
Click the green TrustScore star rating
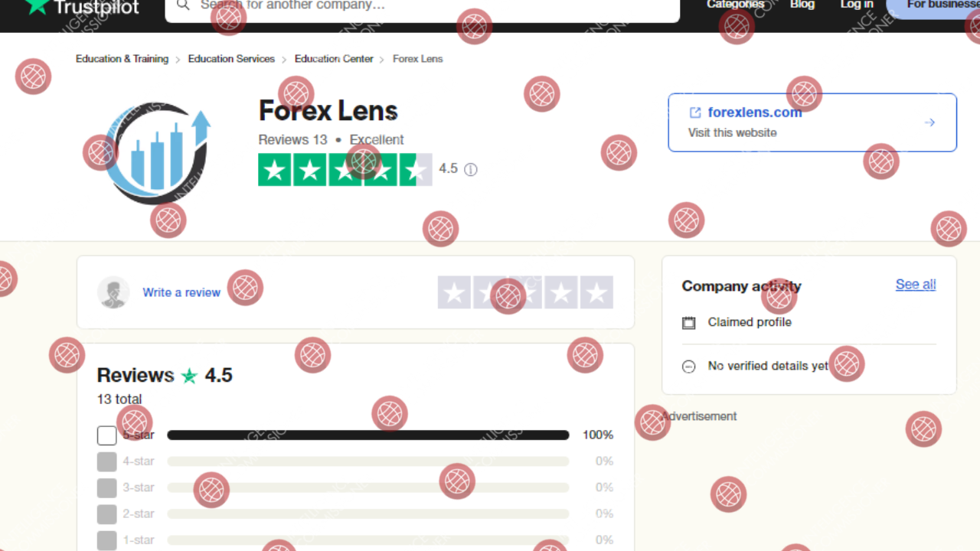coord(345,170)
